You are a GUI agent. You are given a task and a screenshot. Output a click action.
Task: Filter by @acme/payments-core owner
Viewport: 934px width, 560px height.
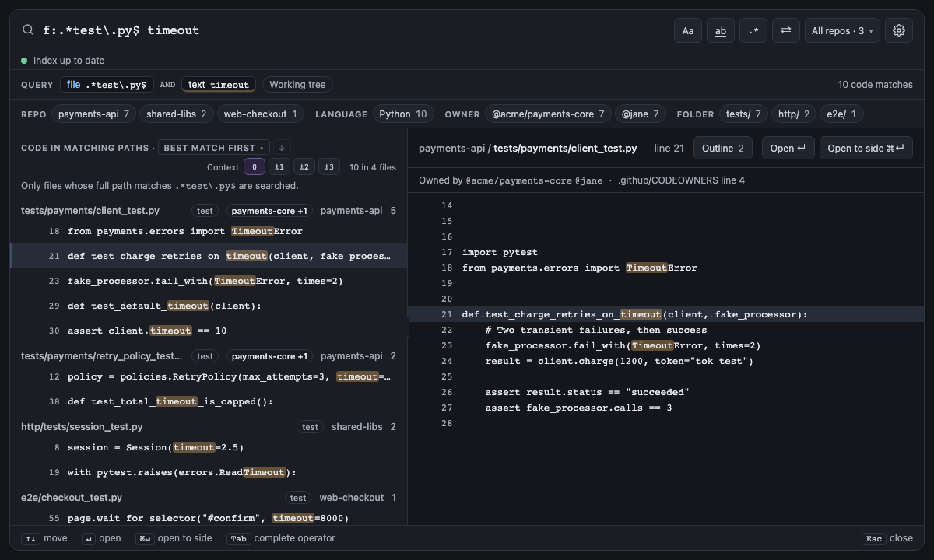548,114
